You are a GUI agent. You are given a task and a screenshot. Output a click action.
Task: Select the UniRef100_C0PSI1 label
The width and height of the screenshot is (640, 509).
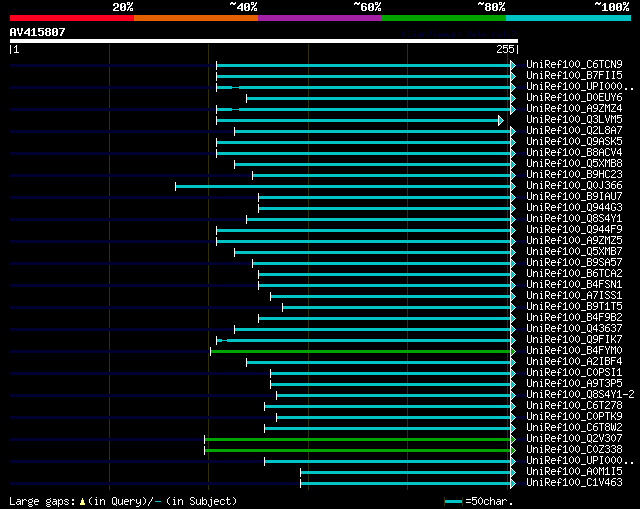[x=574, y=373]
